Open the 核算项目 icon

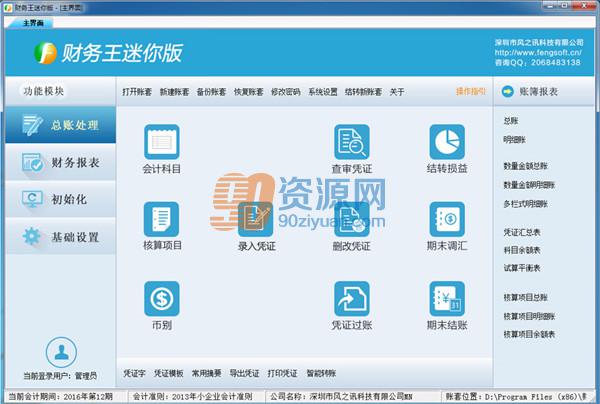pyautogui.click(x=161, y=219)
